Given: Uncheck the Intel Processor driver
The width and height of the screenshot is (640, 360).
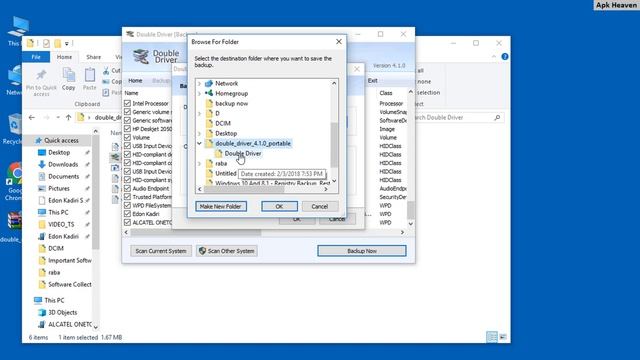Looking at the screenshot, I should (x=127, y=103).
